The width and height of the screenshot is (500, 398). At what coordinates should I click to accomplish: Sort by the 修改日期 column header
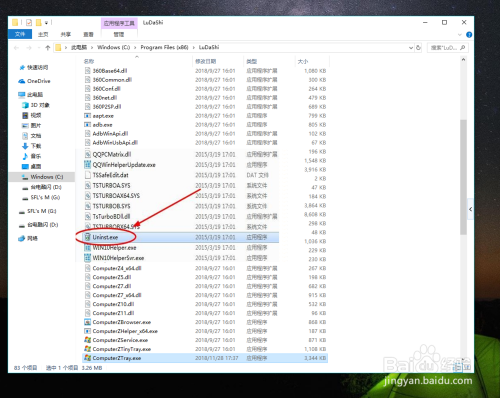(x=205, y=61)
